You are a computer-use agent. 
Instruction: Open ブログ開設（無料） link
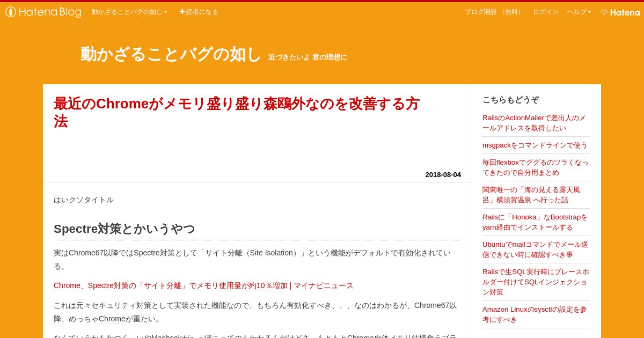point(494,12)
